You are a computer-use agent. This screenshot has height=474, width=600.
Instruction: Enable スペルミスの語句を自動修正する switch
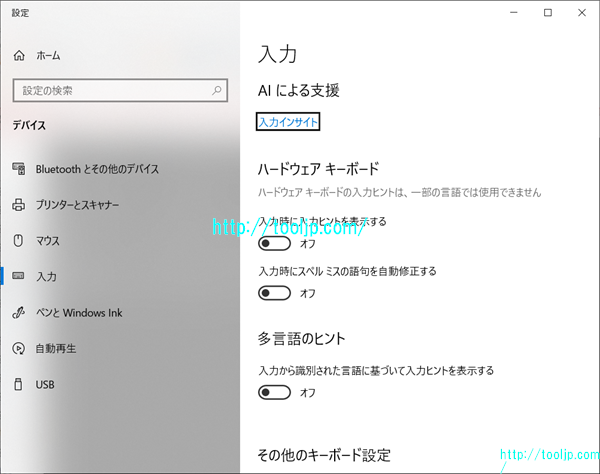coord(274,293)
